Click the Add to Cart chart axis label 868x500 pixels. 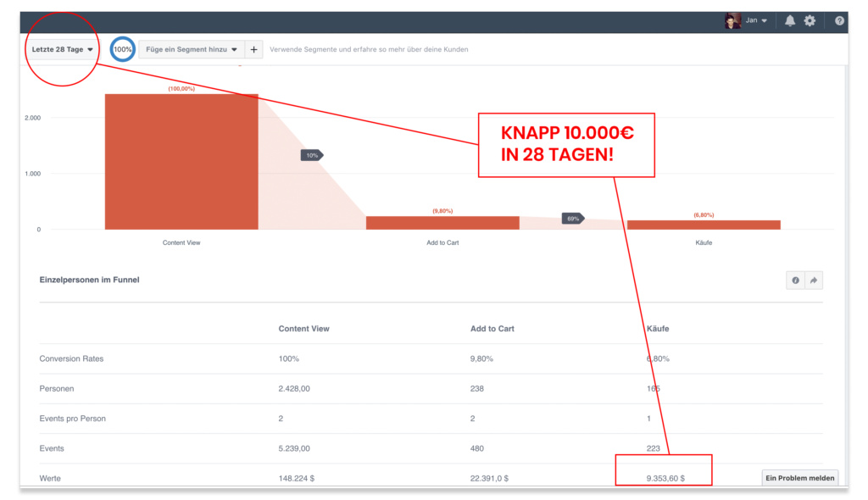(442, 242)
